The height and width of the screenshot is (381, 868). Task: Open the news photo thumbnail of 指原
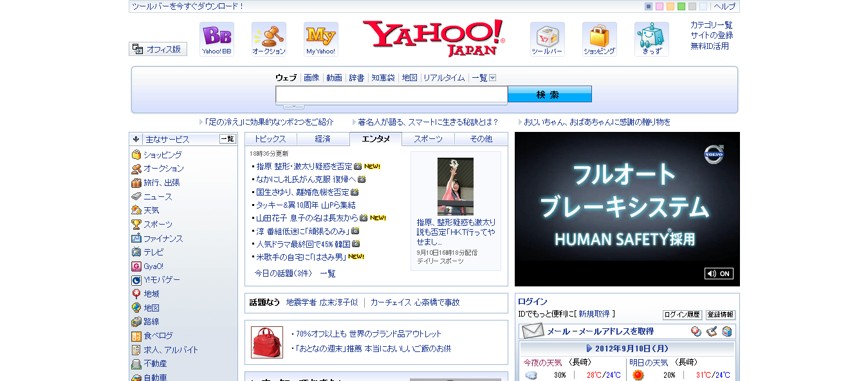pos(456,187)
